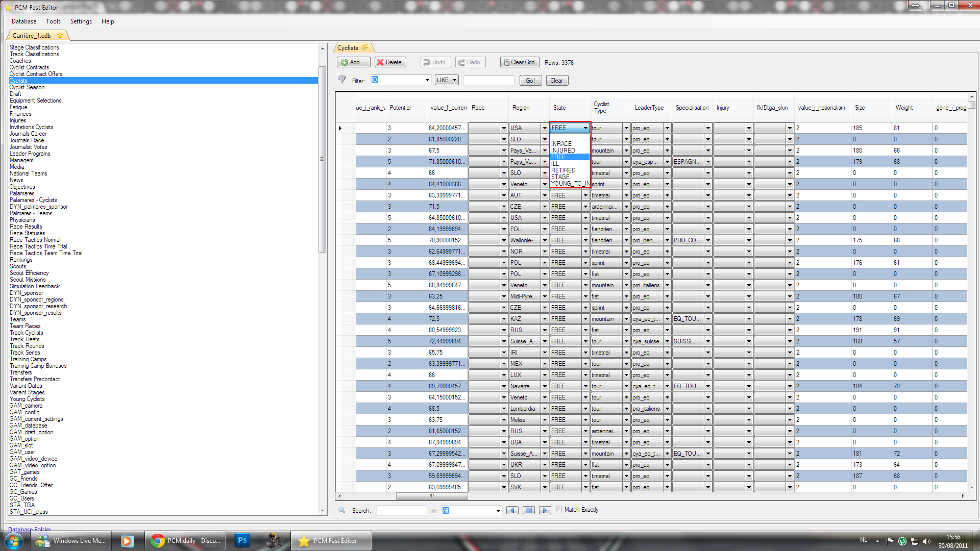Select RETIRED in the State dropdown list
980x551 pixels.
(563, 170)
